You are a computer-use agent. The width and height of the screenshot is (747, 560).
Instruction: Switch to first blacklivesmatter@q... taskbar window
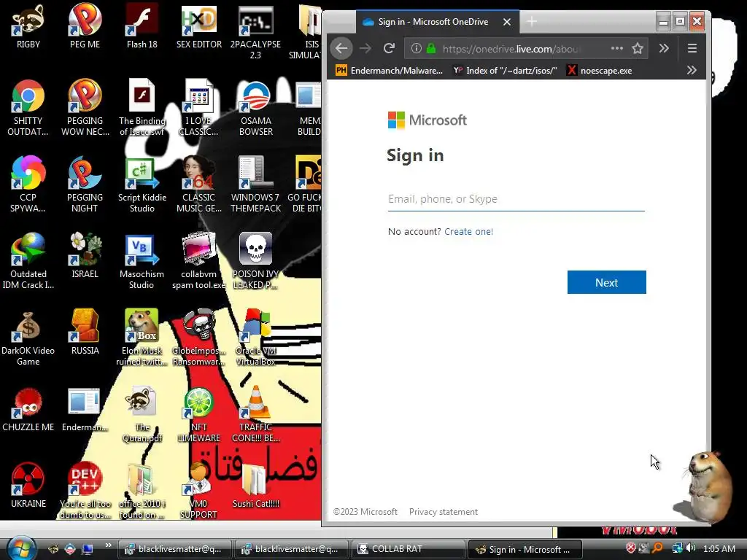click(x=174, y=549)
